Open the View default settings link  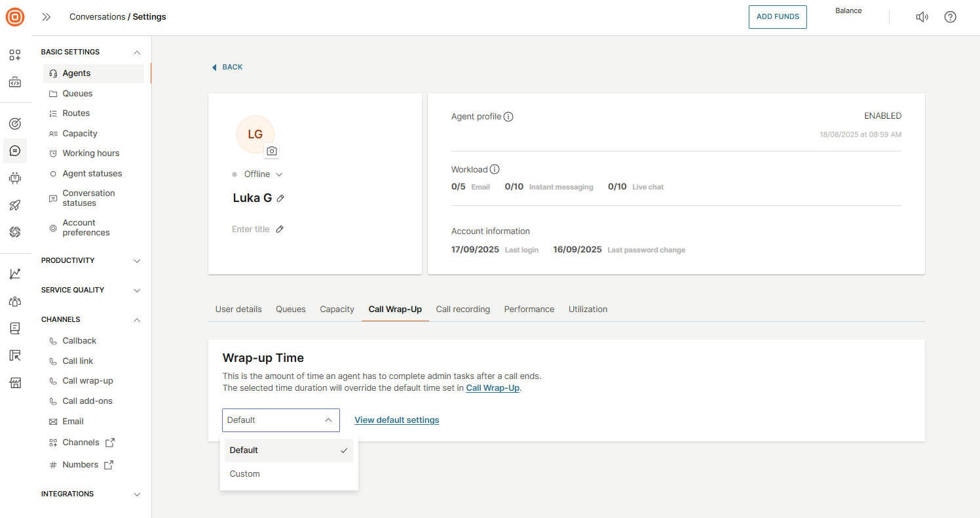pyautogui.click(x=396, y=420)
